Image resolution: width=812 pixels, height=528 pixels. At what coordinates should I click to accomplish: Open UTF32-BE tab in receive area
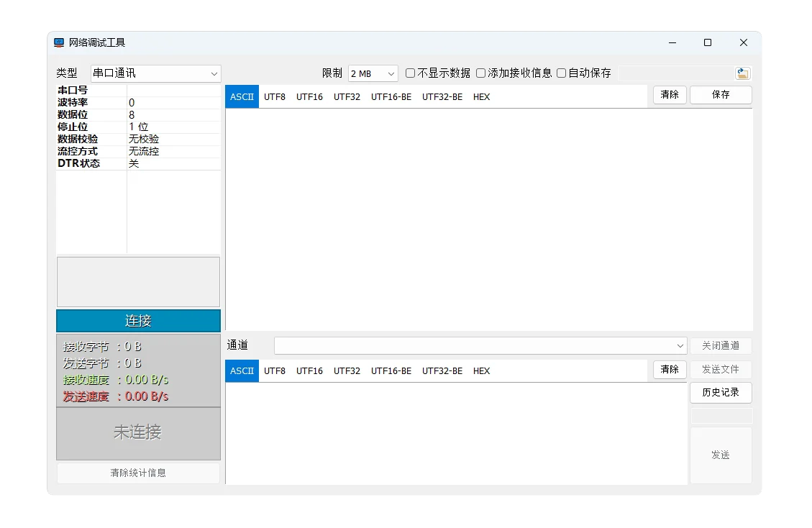[x=442, y=97]
